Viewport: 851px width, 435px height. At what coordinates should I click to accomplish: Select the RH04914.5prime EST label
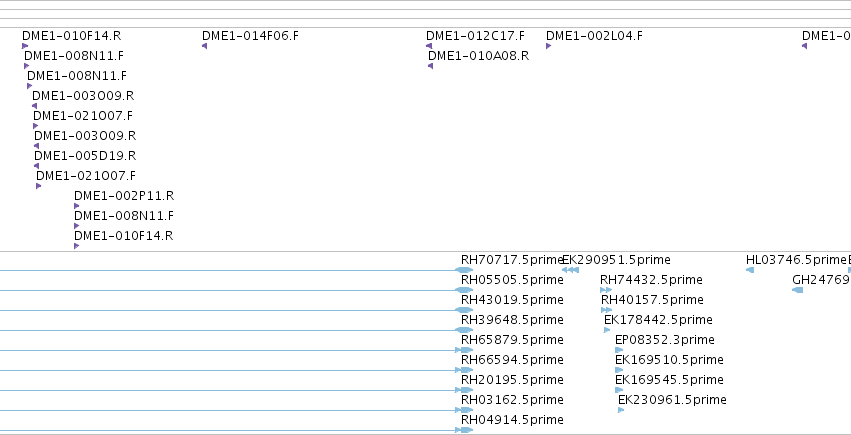coord(512,420)
